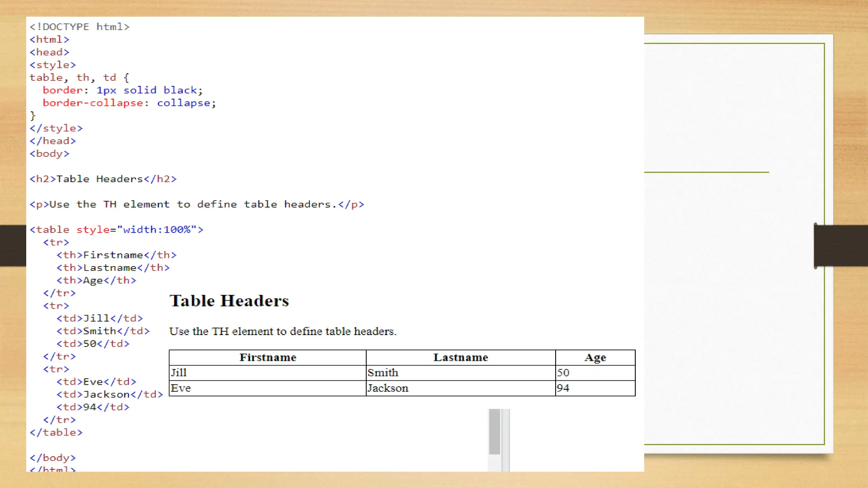Click the table style width:100% code line

pyautogui.click(x=117, y=230)
